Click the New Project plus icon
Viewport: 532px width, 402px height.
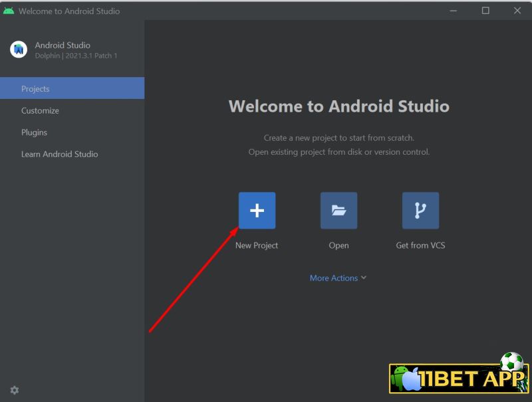coord(257,211)
